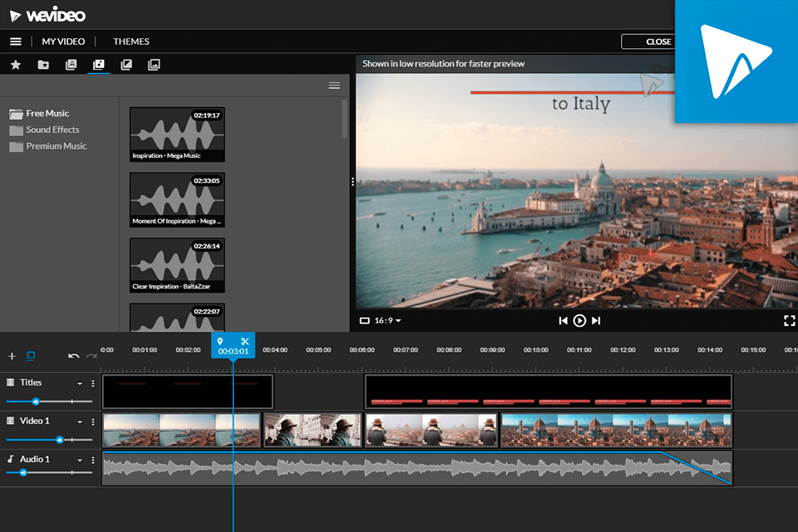This screenshot has width=798, height=532.
Task: Expand the Titles track dropdown arrow
Action: (x=80, y=383)
